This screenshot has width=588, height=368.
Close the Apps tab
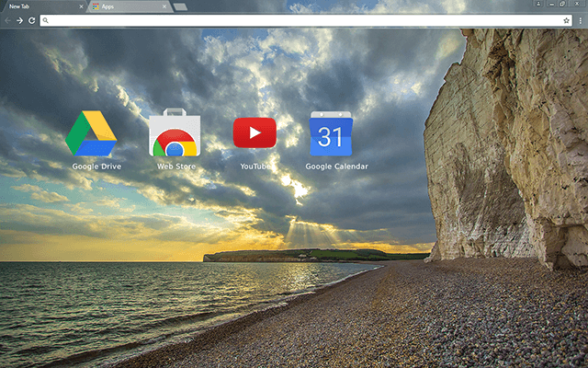coord(166,6)
